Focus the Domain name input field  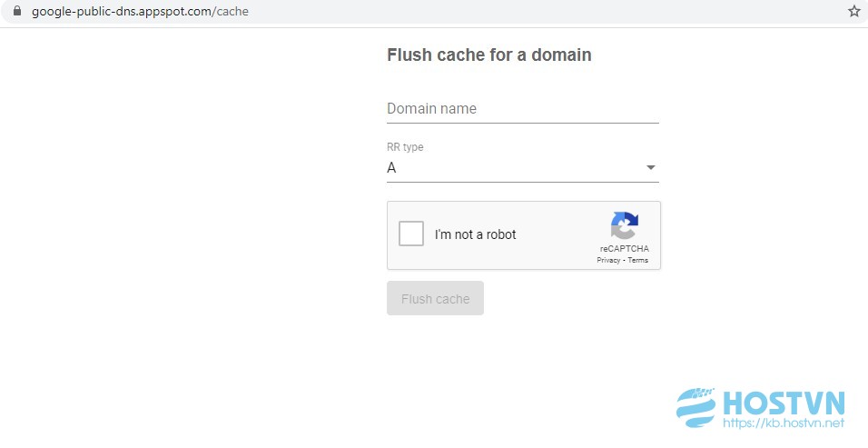pos(523,108)
